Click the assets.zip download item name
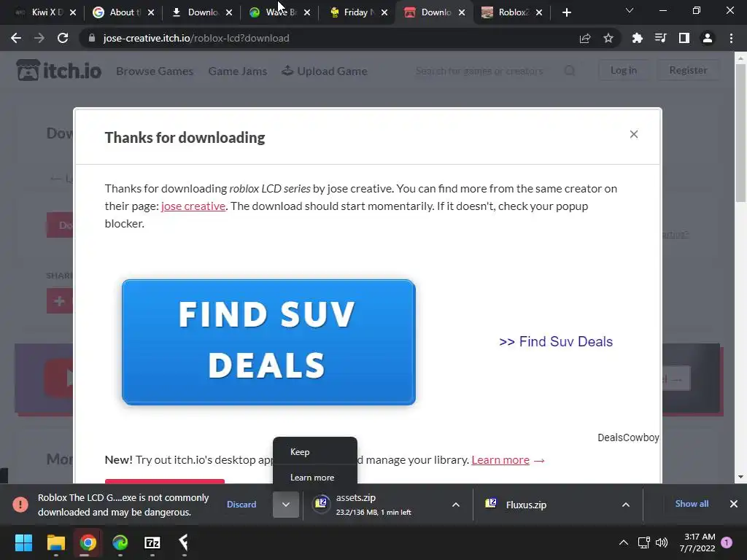Image resolution: width=747 pixels, height=560 pixels. click(x=356, y=497)
